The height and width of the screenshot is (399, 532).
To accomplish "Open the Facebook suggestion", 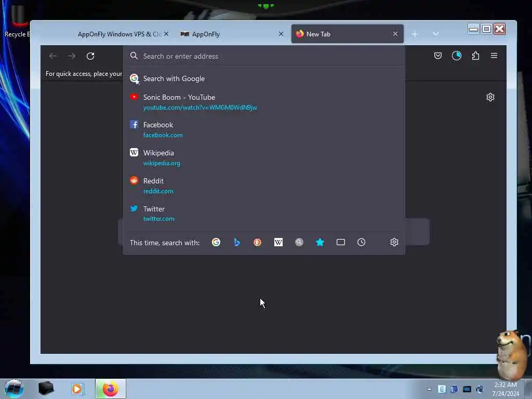I will coord(264,129).
